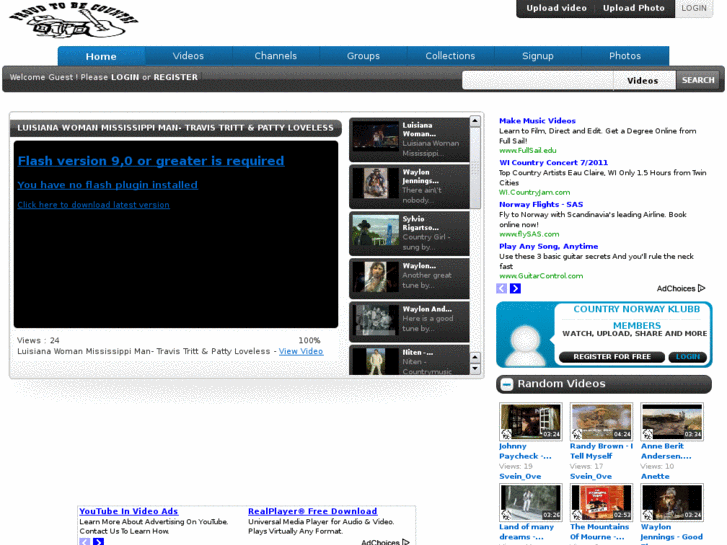Select Sylvia Rigartso Country Girl video

409,233
